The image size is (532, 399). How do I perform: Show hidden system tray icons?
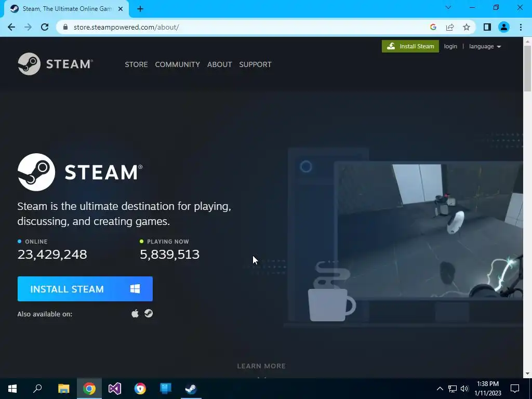(x=440, y=389)
